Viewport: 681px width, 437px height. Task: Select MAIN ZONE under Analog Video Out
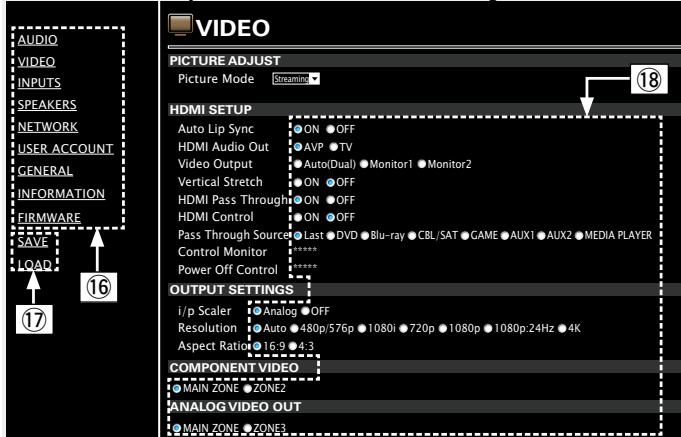[x=177, y=428]
